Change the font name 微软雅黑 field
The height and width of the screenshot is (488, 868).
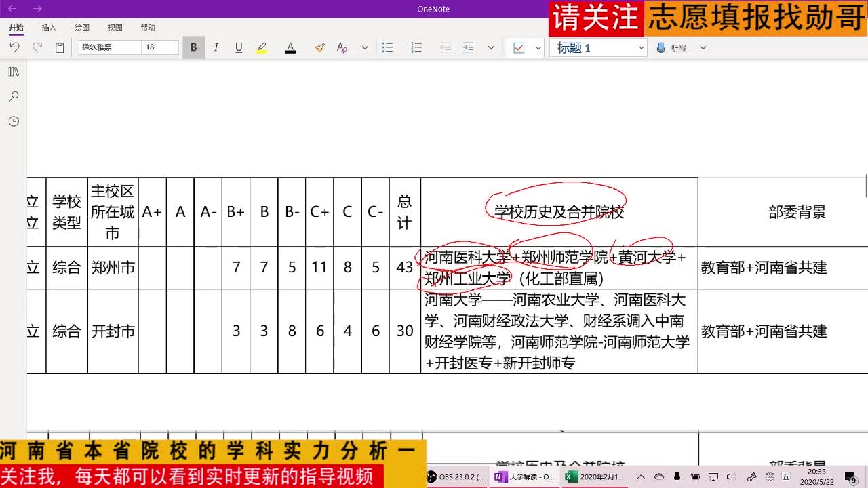tap(111, 47)
